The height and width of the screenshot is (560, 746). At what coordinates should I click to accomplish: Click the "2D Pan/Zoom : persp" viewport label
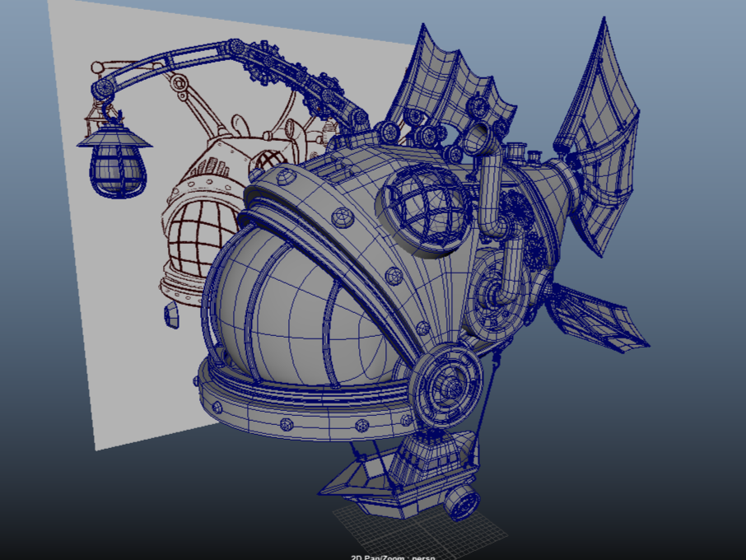click(x=393, y=558)
